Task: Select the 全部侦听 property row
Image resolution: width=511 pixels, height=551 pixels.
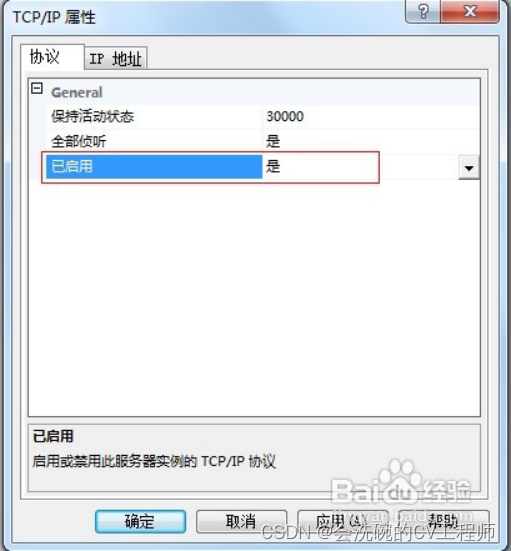Action: click(x=263, y=142)
